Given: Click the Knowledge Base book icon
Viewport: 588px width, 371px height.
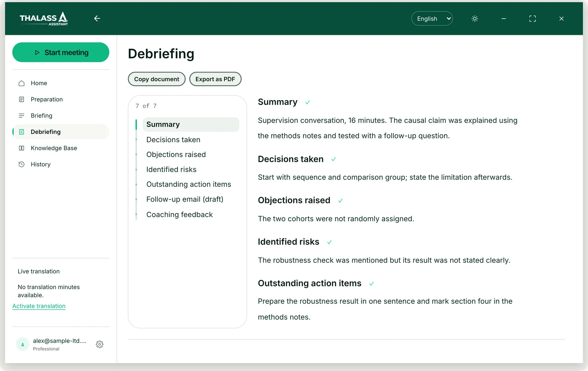Looking at the screenshot, I should [22, 148].
